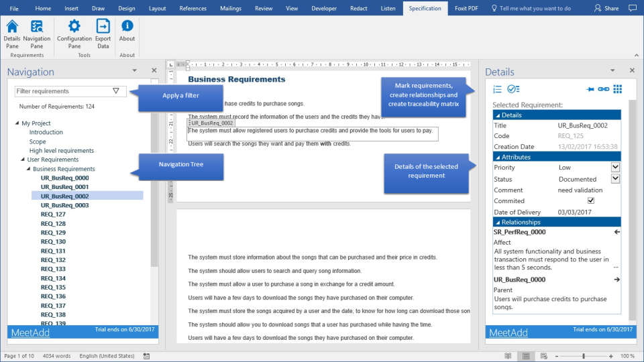Collapse the ribbon with the chevron
This screenshot has width=644, height=362.
click(x=636, y=55)
